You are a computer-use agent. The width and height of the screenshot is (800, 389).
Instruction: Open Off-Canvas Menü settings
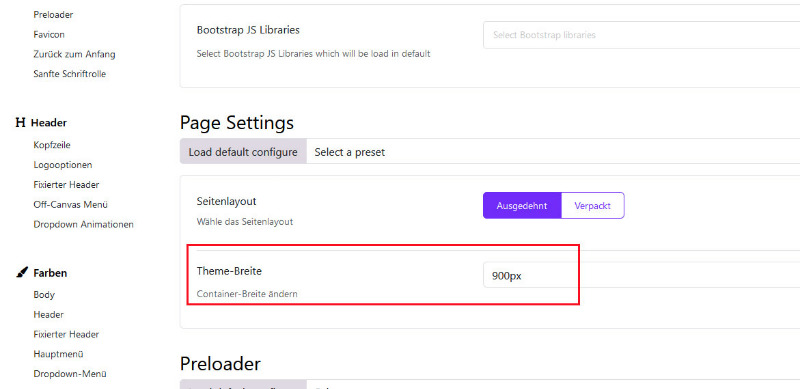click(70, 204)
